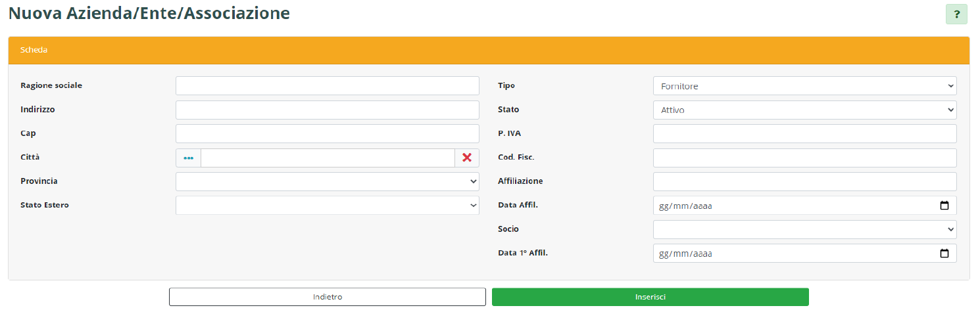Open the Stato dropdown set to Attivo
980x310 pixels.
[x=804, y=110]
